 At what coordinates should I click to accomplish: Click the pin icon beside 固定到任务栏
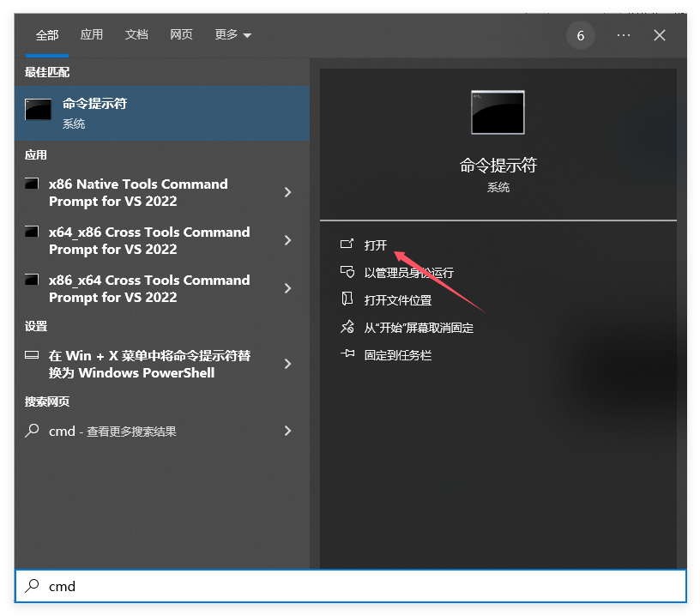[x=347, y=354]
